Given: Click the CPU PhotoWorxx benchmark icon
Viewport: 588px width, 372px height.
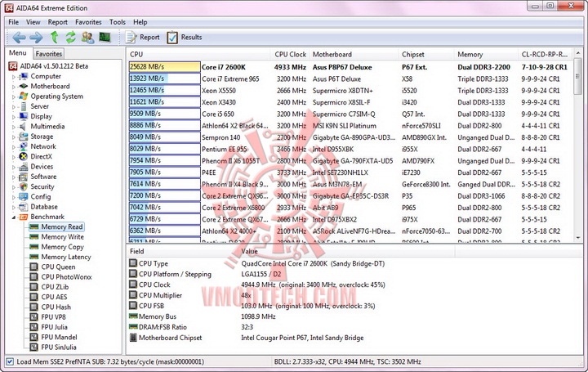Looking at the screenshot, I should [x=34, y=277].
